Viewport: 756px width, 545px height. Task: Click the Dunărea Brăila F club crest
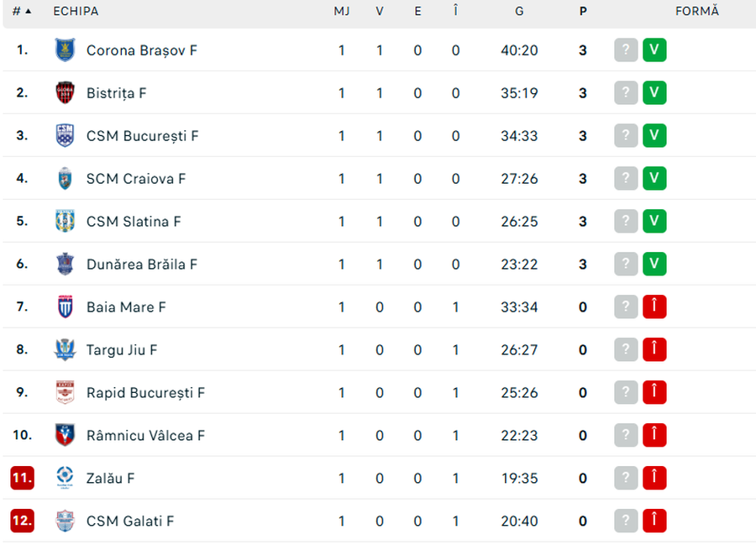(65, 265)
